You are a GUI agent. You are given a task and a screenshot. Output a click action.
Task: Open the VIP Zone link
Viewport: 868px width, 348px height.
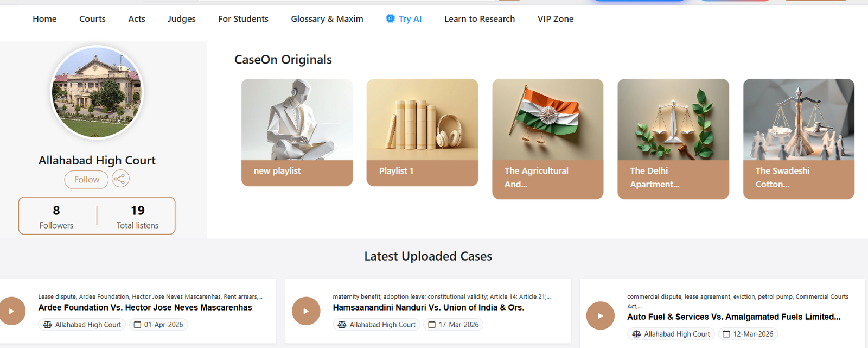[555, 19]
